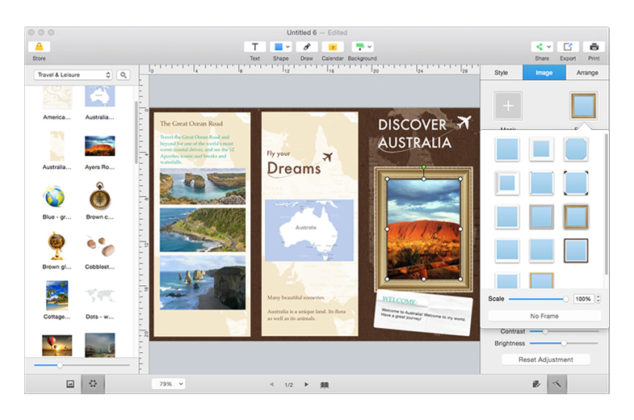Click the Reset Adjustment button

(545, 359)
